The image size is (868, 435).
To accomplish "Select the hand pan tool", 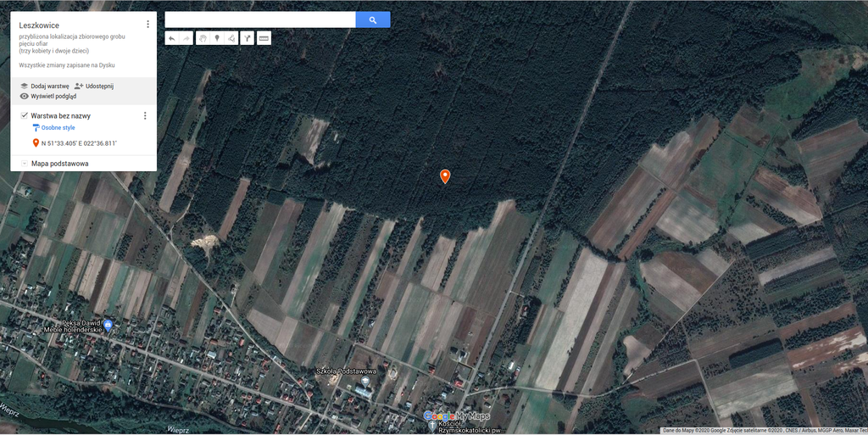I will point(202,38).
